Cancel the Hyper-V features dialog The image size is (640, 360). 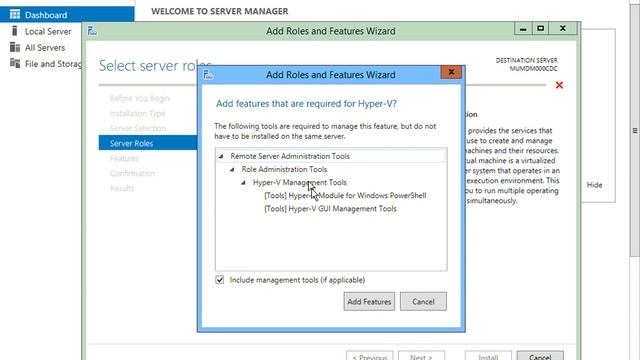point(423,302)
